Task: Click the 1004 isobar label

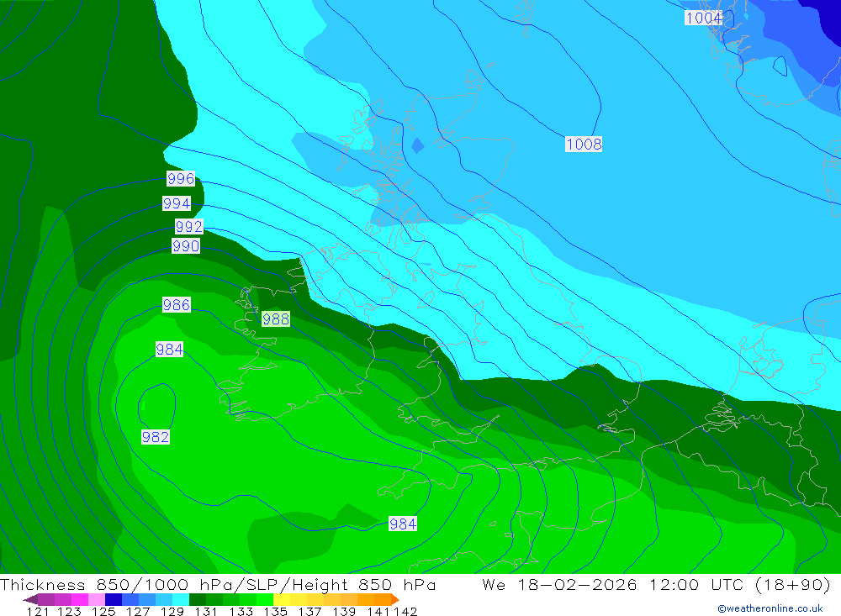Action: click(704, 18)
